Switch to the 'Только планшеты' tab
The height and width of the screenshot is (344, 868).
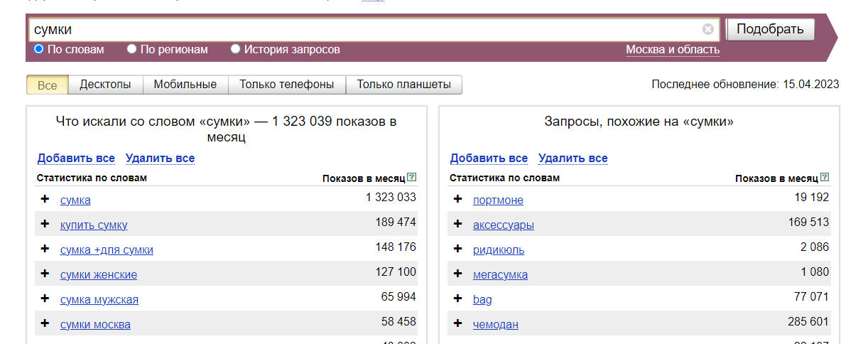click(x=403, y=85)
